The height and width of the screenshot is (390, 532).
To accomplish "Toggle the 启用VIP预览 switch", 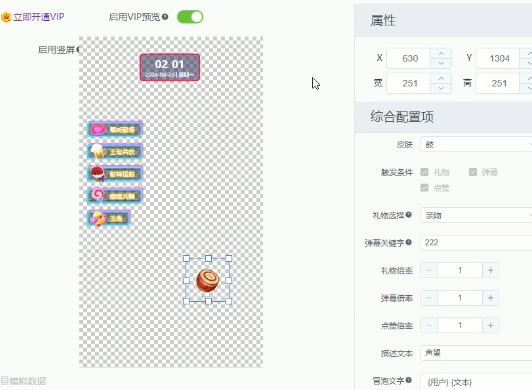I will (x=190, y=17).
